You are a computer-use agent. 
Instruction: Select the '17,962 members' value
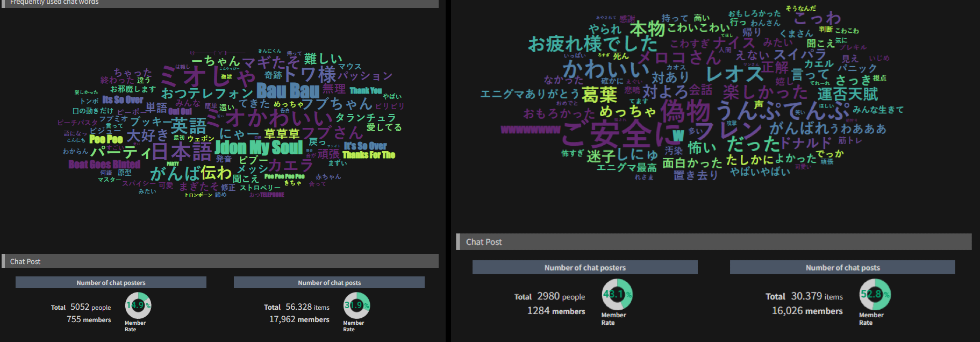point(299,319)
